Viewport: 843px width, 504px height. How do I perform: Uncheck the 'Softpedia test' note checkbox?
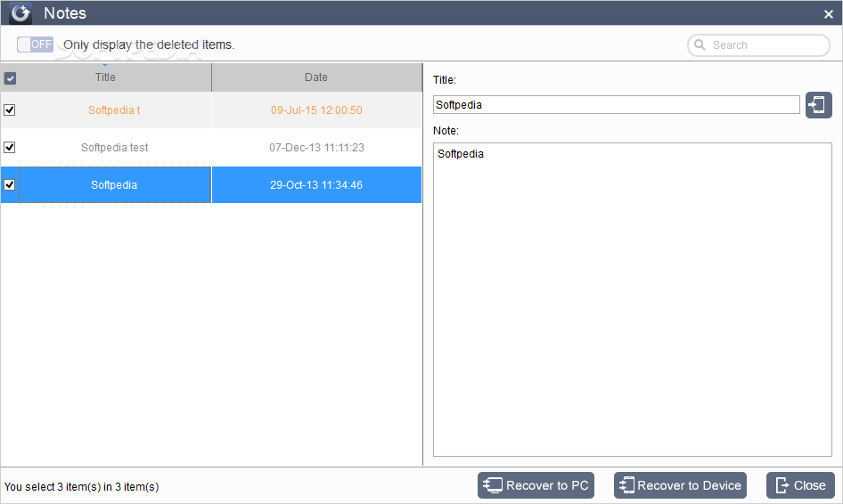point(9,147)
